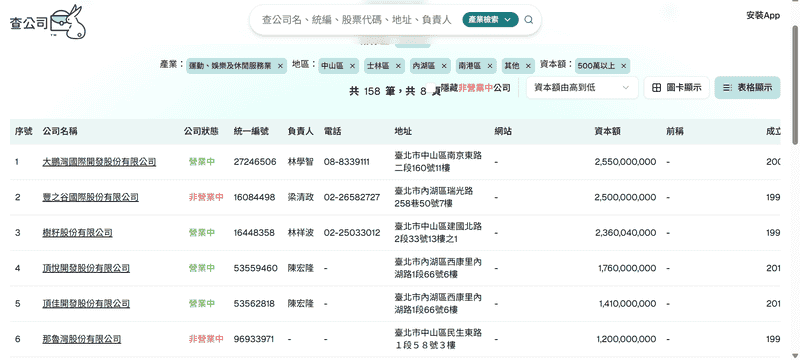Click unified number 27246506
This screenshot has width=800, height=360.
(255, 162)
